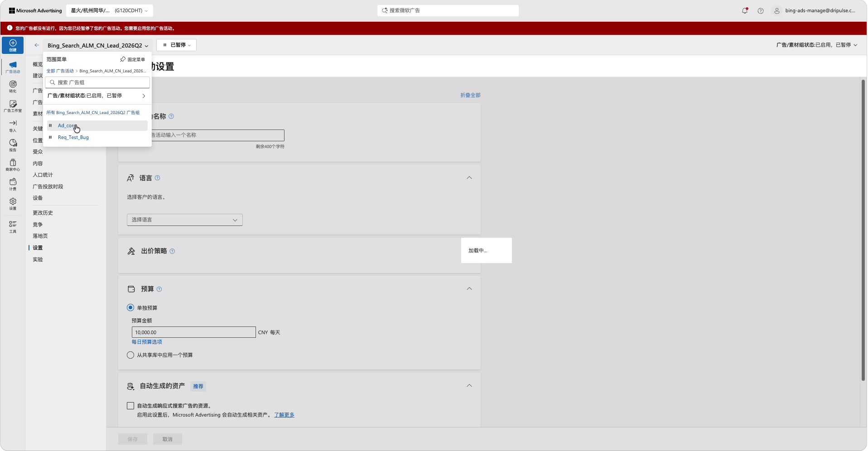The width and height of the screenshot is (868, 451).
Task: Open 广告活动 megaphone icon in left rail
Action: pyautogui.click(x=13, y=67)
